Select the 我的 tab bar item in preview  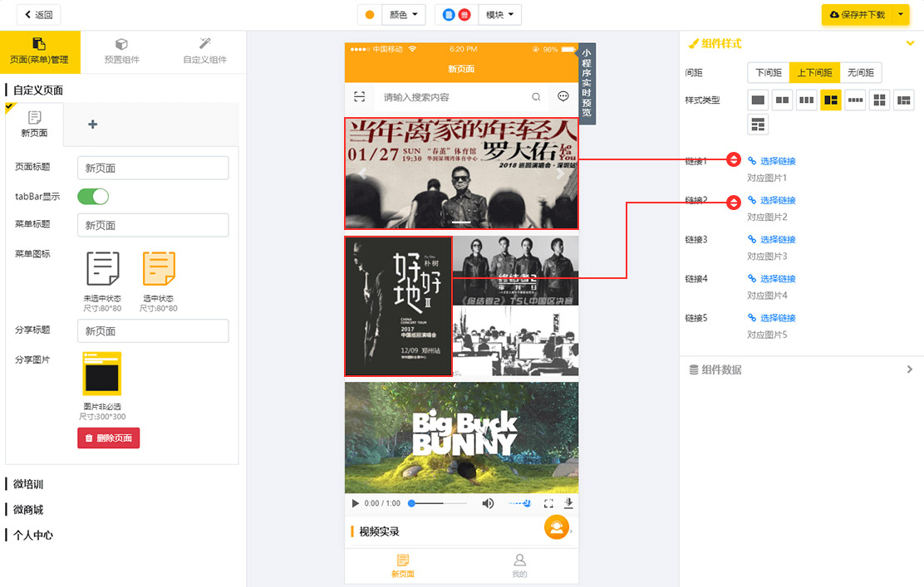520,565
